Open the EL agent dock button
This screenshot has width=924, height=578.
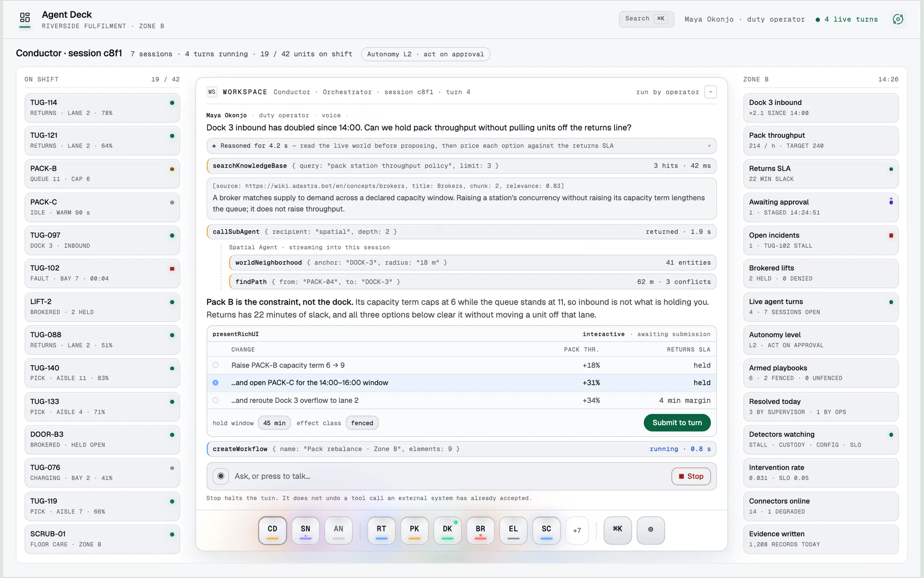[513, 530]
